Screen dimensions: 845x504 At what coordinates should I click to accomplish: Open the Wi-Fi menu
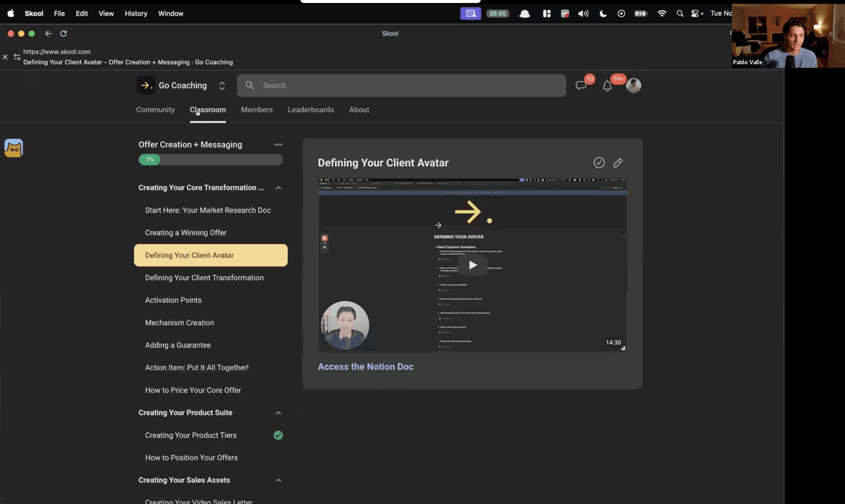tap(662, 13)
